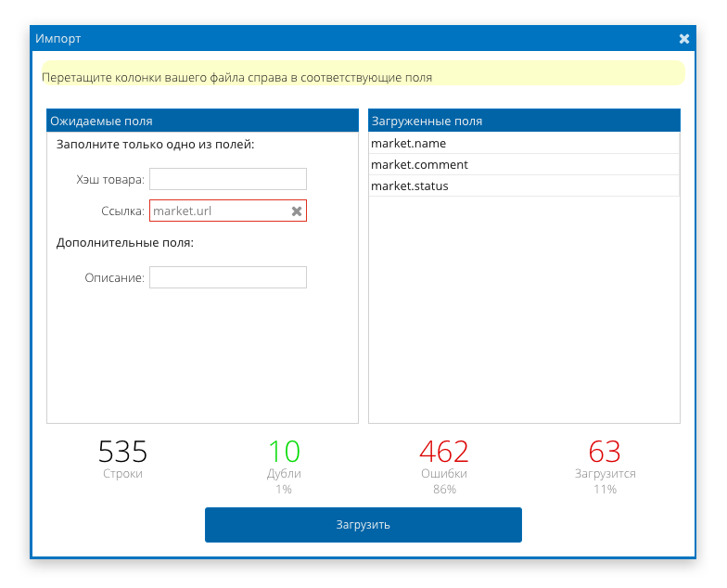The width and height of the screenshot is (727, 588).
Task: Focus the Описание input field
Action: [228, 277]
